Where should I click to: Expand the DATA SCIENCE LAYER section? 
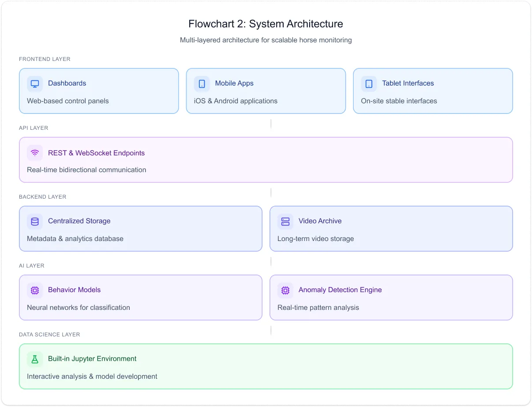[49, 334]
